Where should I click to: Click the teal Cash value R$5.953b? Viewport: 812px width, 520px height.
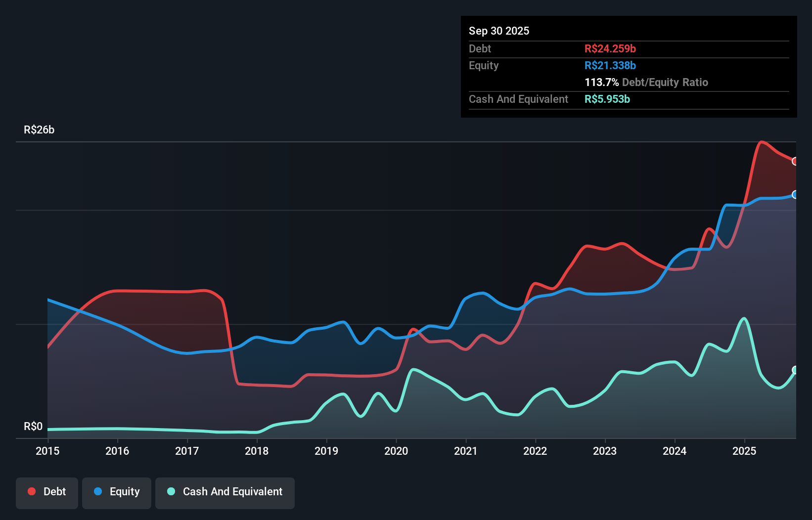pos(607,99)
